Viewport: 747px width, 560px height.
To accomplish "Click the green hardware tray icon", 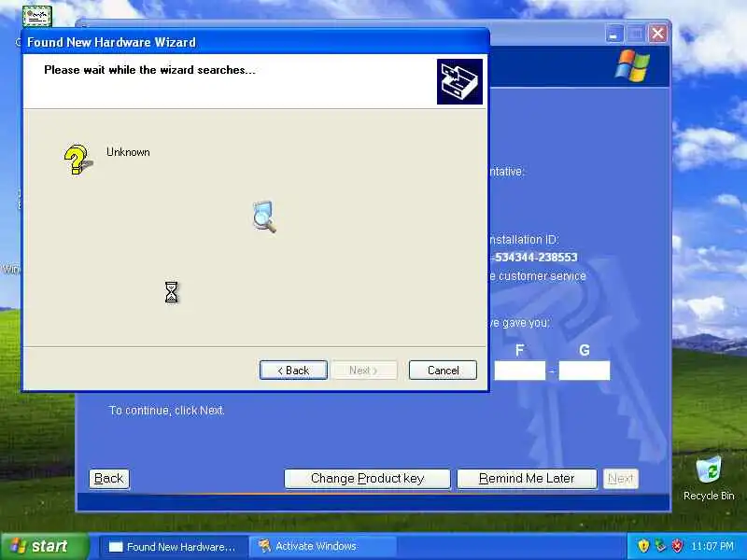I will [660, 546].
